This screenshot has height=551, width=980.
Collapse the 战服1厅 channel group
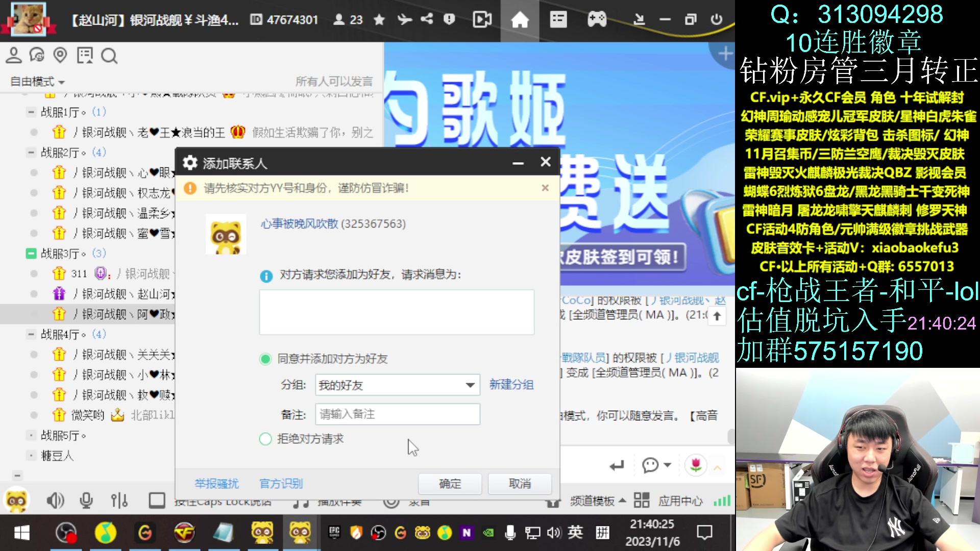(32, 112)
